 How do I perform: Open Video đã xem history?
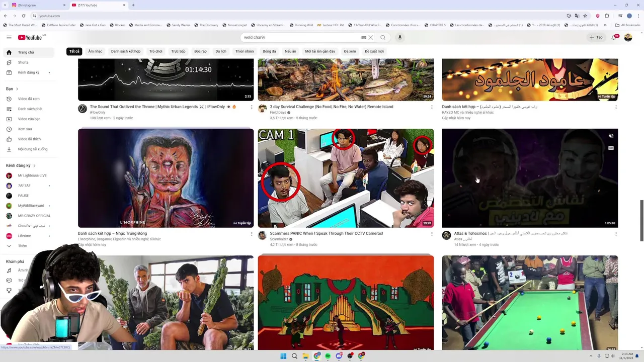[28, 99]
